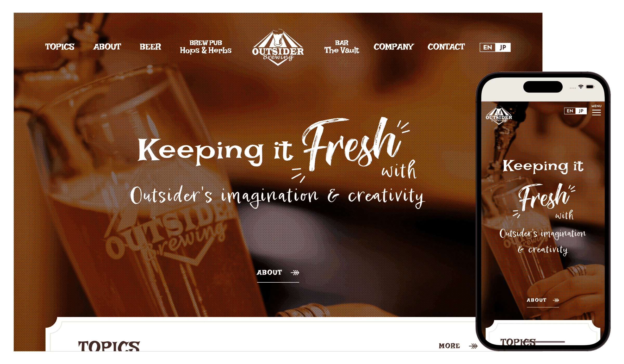Image resolution: width=624 pixels, height=364 pixels.
Task: Open the TOPICS menu item
Action: click(x=60, y=47)
